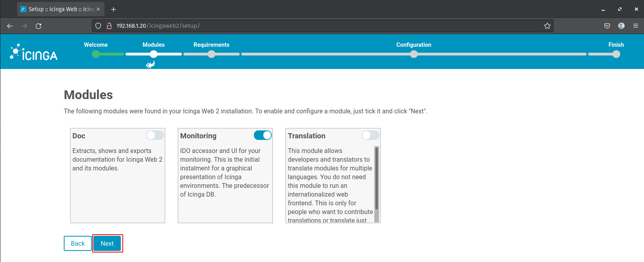This screenshot has height=262, width=644.
Task: Click the Monitoring module title
Action: (x=198, y=136)
